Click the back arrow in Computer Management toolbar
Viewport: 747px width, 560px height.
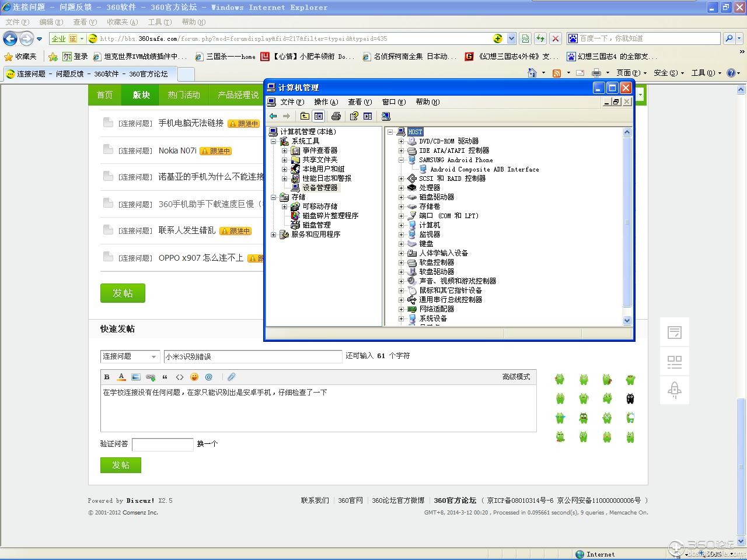tap(273, 116)
